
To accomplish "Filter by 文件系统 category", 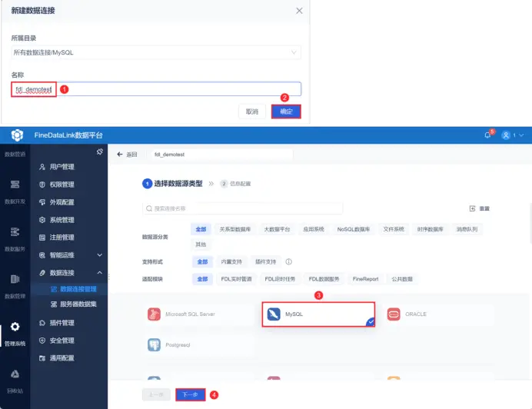I will coord(394,229).
